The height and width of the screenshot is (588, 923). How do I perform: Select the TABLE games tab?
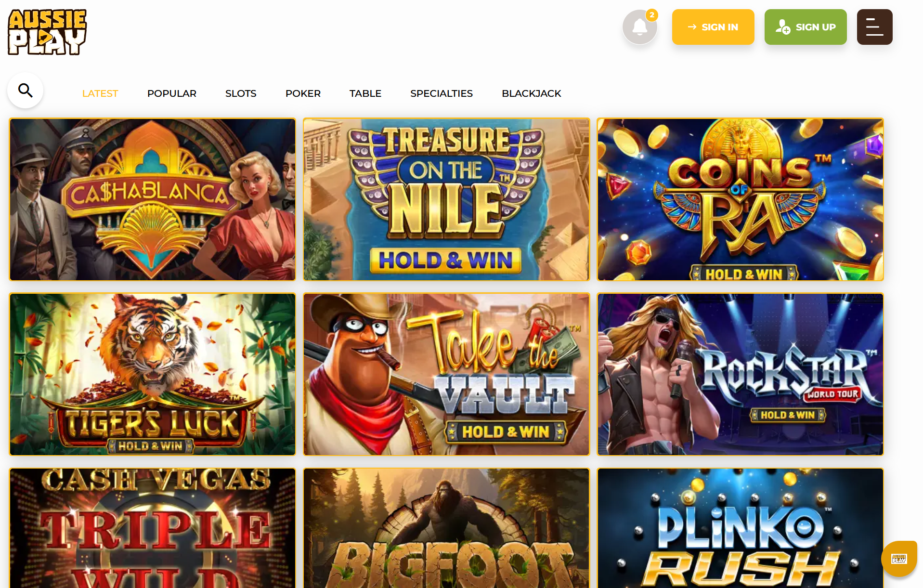365,93
